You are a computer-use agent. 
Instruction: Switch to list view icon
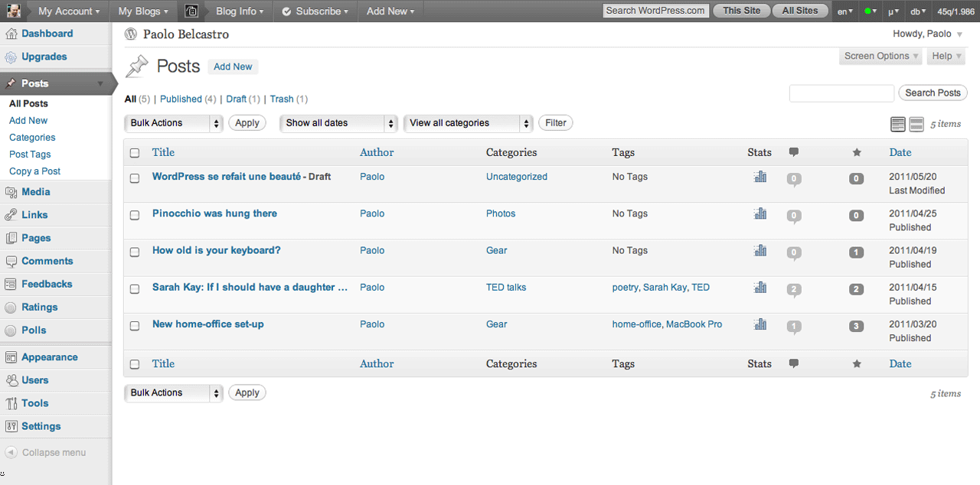897,124
